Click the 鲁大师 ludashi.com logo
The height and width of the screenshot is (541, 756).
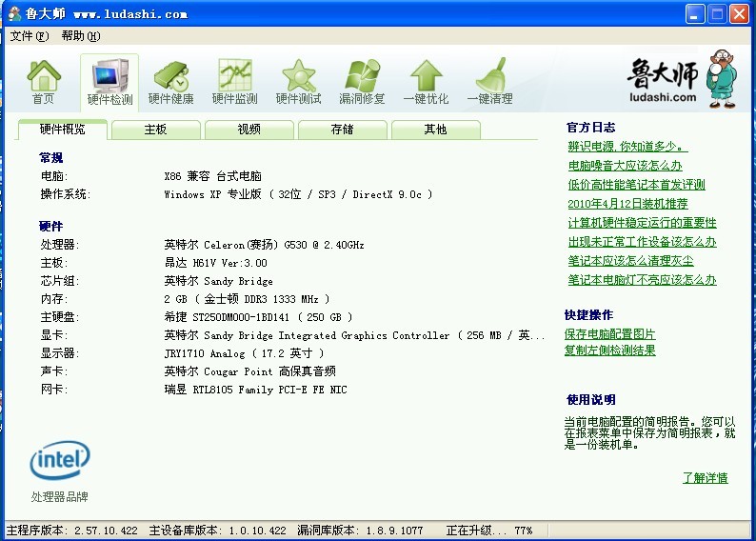point(676,81)
